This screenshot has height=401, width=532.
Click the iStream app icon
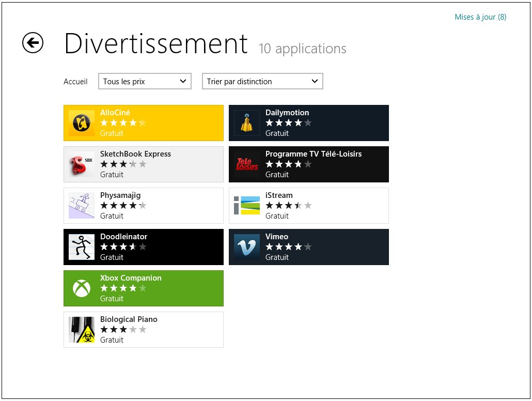coord(247,206)
